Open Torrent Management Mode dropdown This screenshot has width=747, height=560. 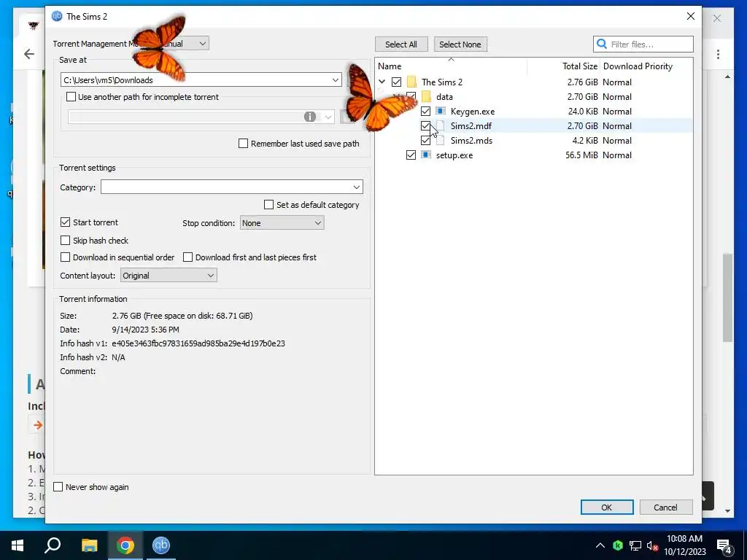(x=203, y=43)
